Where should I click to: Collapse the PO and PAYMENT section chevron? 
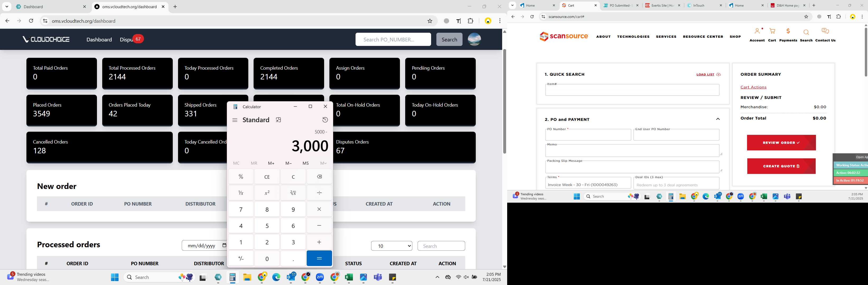point(718,119)
